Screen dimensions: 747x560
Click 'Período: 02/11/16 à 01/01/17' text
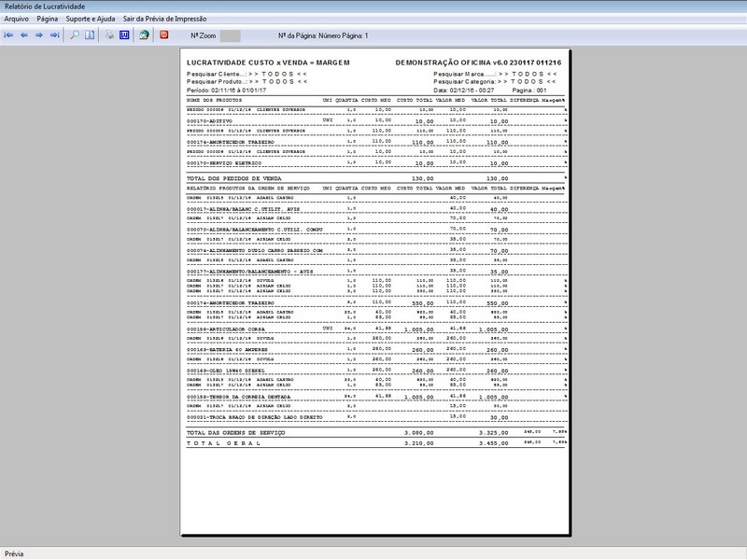(226, 91)
